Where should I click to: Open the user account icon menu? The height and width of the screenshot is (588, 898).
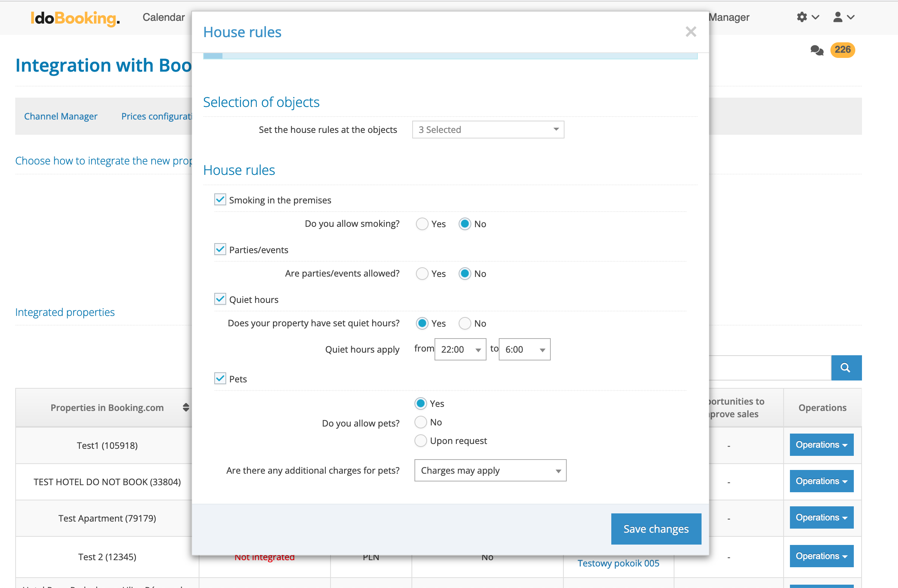(x=838, y=17)
